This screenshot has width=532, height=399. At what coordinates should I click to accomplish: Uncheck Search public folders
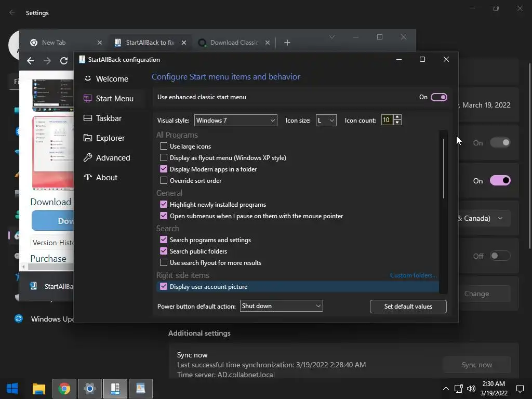pyautogui.click(x=164, y=251)
